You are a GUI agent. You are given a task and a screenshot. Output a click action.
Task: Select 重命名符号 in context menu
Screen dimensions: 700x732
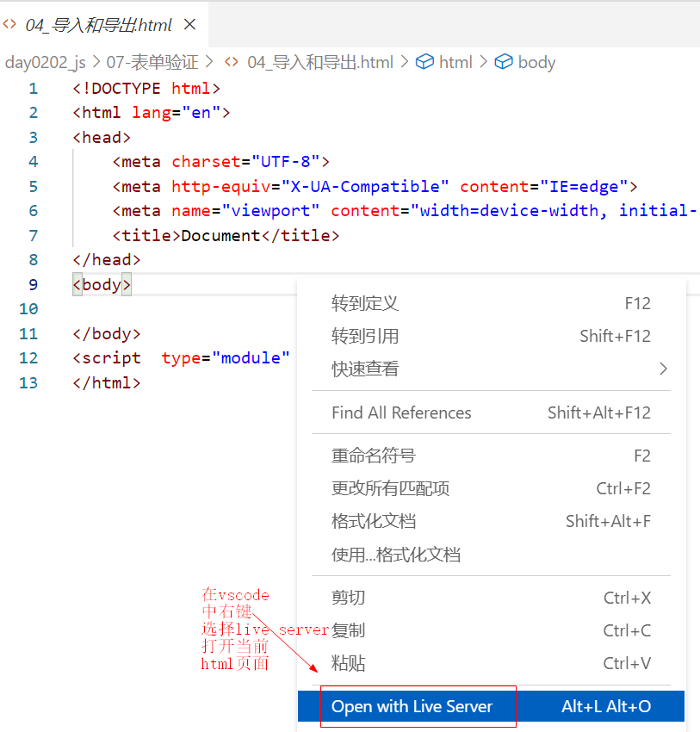coord(373,456)
